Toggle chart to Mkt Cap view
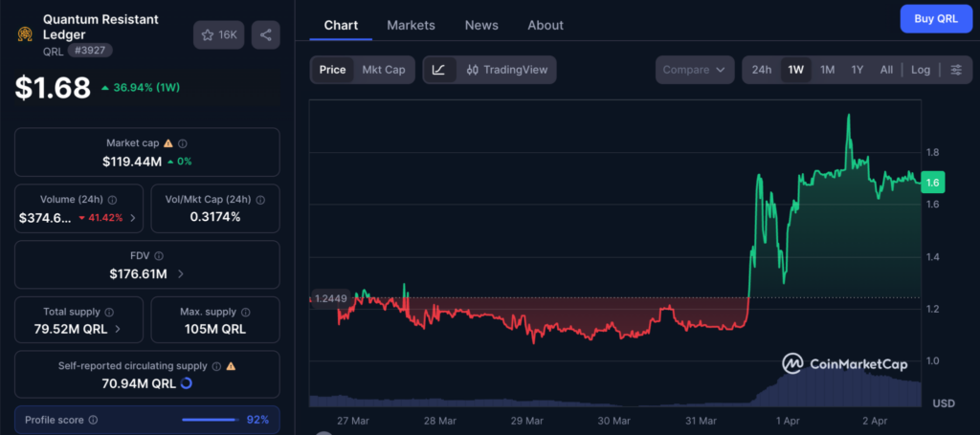 pyautogui.click(x=383, y=70)
